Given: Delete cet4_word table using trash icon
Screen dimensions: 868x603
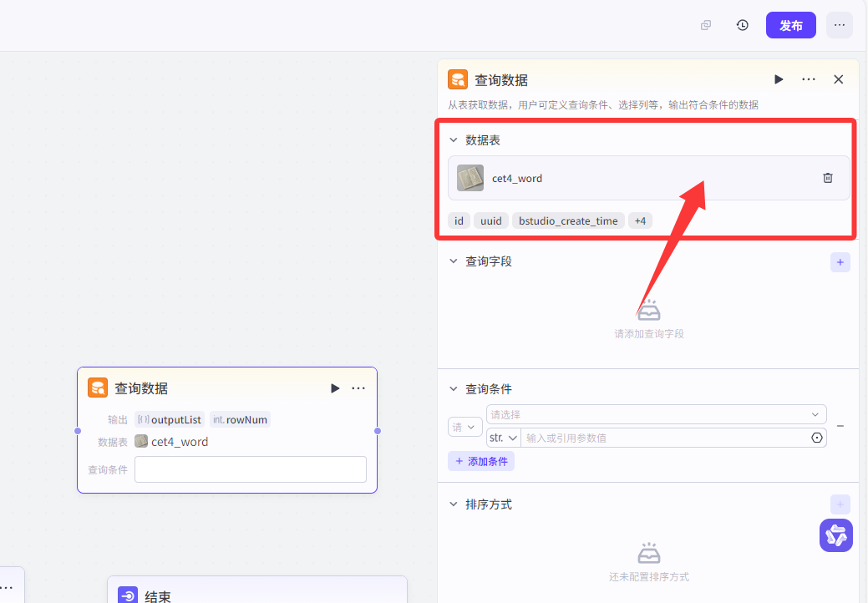Looking at the screenshot, I should 828,178.
